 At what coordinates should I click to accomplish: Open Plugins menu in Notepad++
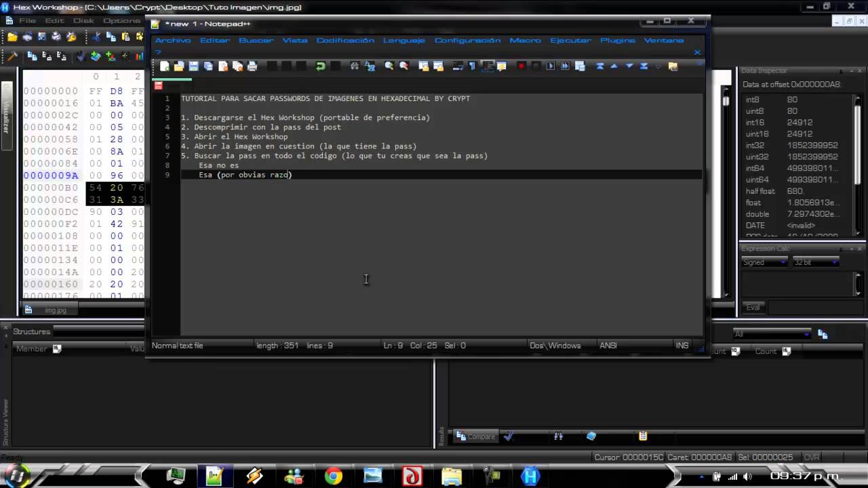pos(618,40)
